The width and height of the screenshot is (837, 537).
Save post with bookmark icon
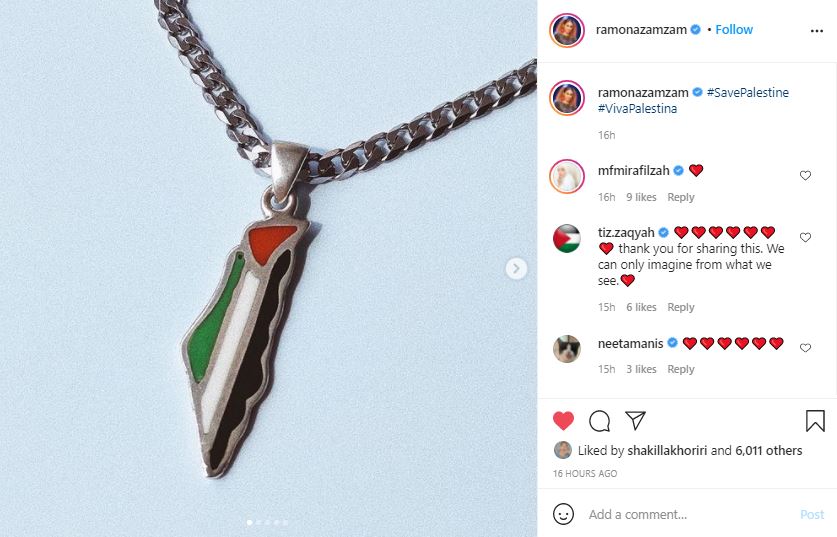pyautogui.click(x=815, y=421)
